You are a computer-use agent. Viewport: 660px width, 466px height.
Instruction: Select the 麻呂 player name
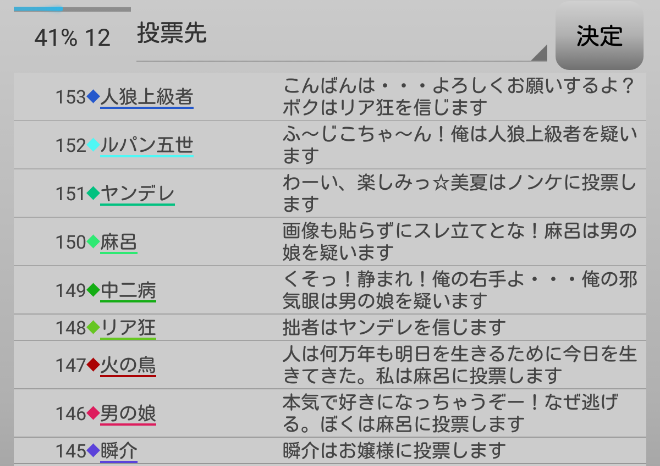pos(119,241)
